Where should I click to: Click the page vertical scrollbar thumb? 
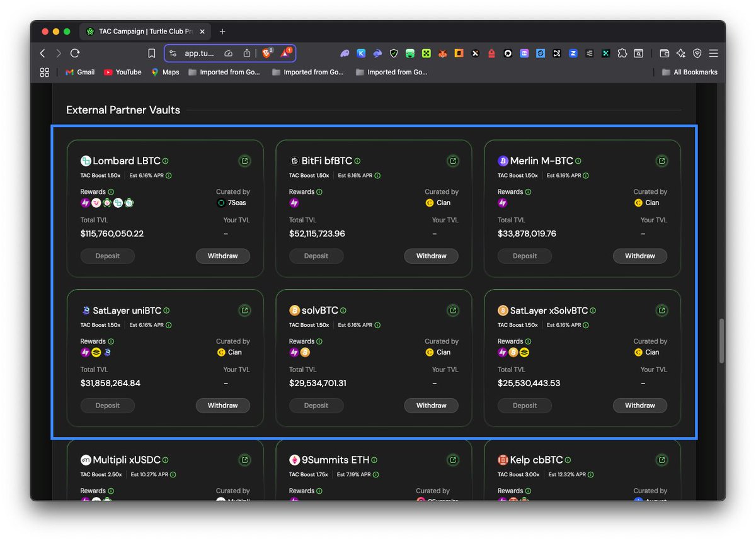[x=721, y=340]
